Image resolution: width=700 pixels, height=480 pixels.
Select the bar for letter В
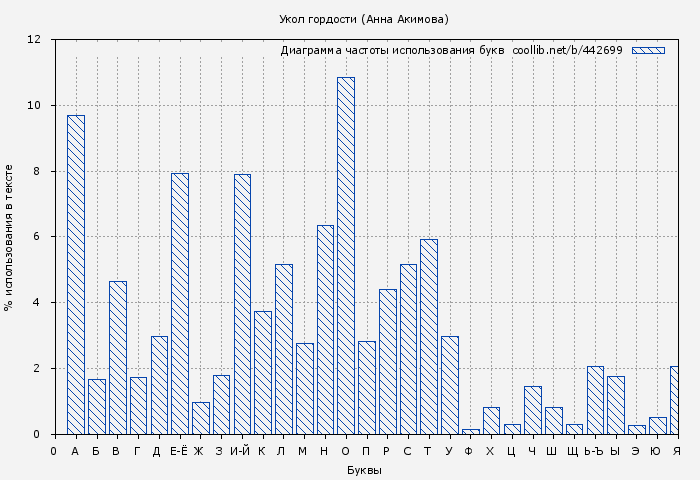(117, 358)
